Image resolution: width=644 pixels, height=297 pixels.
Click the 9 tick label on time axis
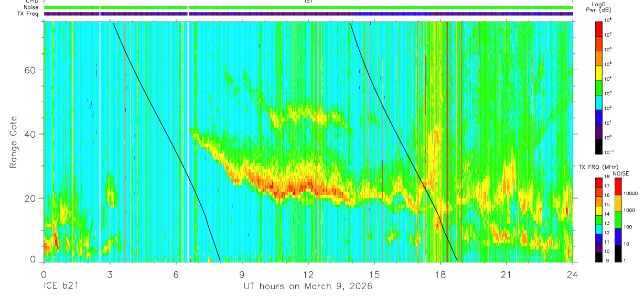click(242, 274)
